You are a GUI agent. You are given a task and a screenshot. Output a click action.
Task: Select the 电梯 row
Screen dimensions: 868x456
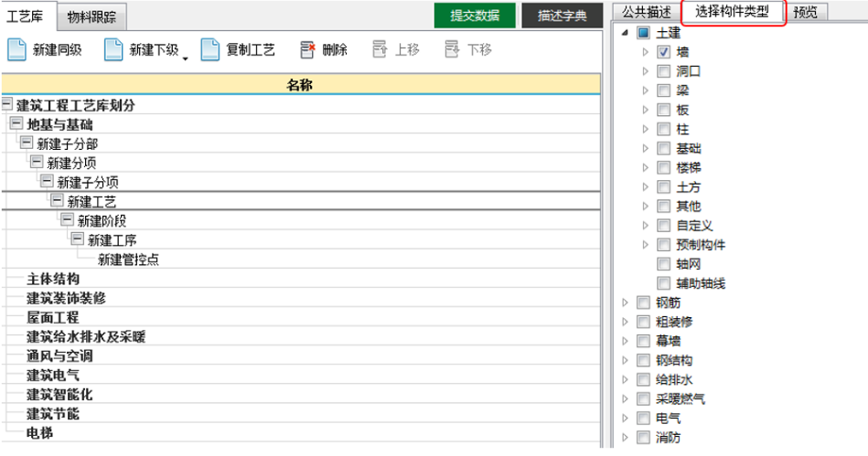coord(301,433)
